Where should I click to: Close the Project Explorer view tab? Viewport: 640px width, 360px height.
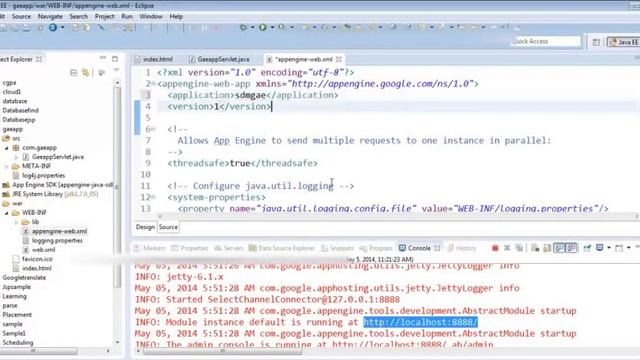click(x=39, y=59)
